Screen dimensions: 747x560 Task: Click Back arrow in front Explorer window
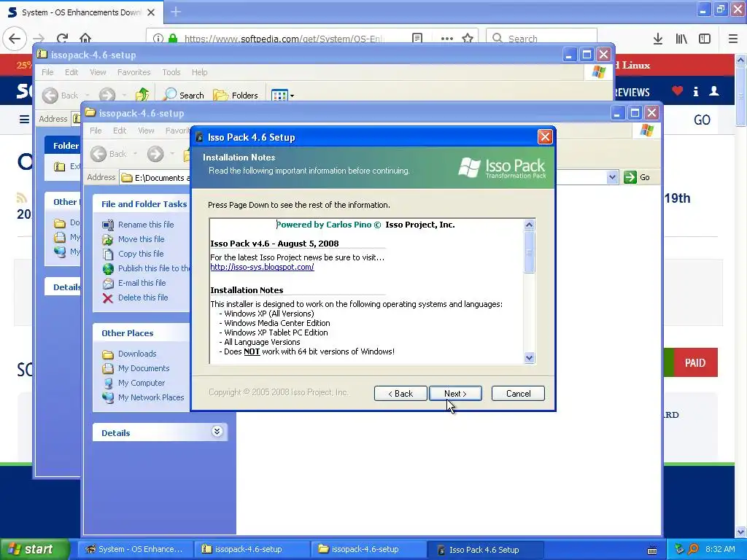pos(98,154)
